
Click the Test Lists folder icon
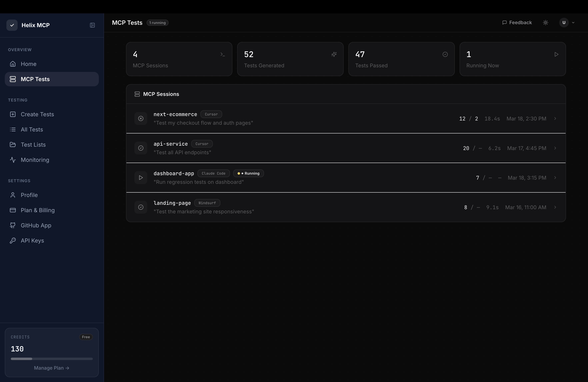13,145
